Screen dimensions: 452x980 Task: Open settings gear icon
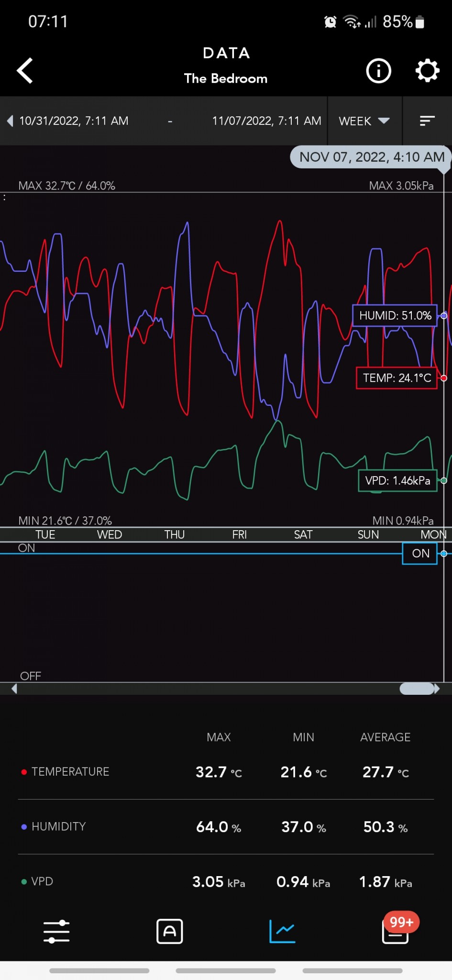pos(427,71)
